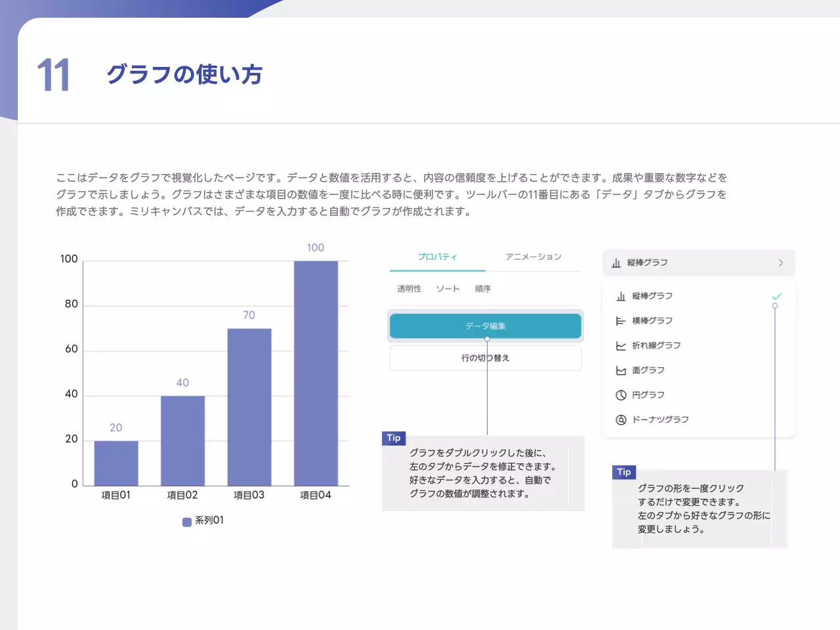Screen dimensions: 840x630
Task: Open the アニメーション tab
Action: [x=533, y=257]
